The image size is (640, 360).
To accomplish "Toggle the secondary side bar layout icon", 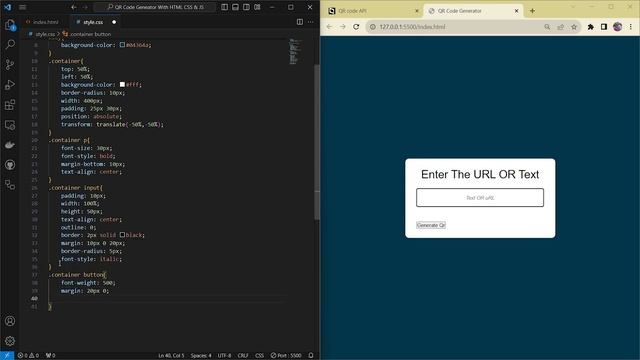I will coord(246,7).
